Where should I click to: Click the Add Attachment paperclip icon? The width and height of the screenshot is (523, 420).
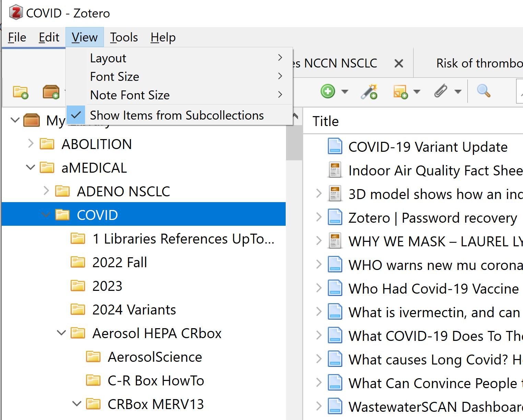pyautogui.click(x=441, y=91)
